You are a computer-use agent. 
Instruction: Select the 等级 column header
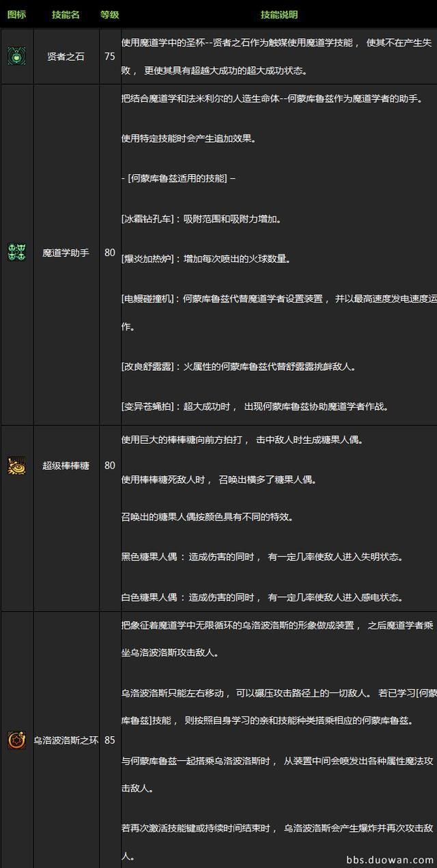[109, 14]
